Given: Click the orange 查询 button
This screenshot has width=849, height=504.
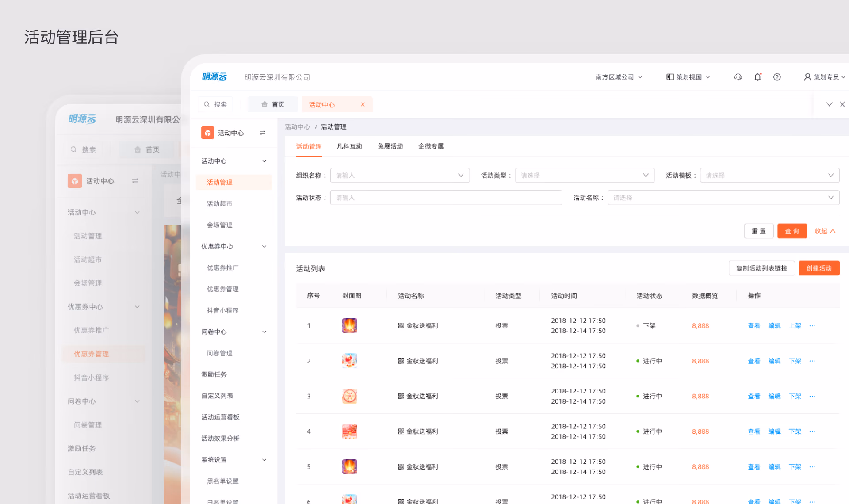Looking at the screenshot, I should [792, 231].
